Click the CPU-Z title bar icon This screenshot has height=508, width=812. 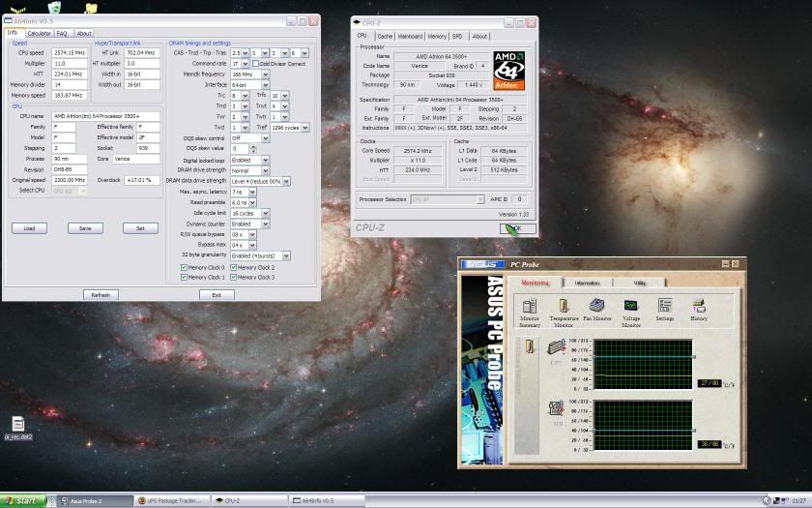click(357, 23)
